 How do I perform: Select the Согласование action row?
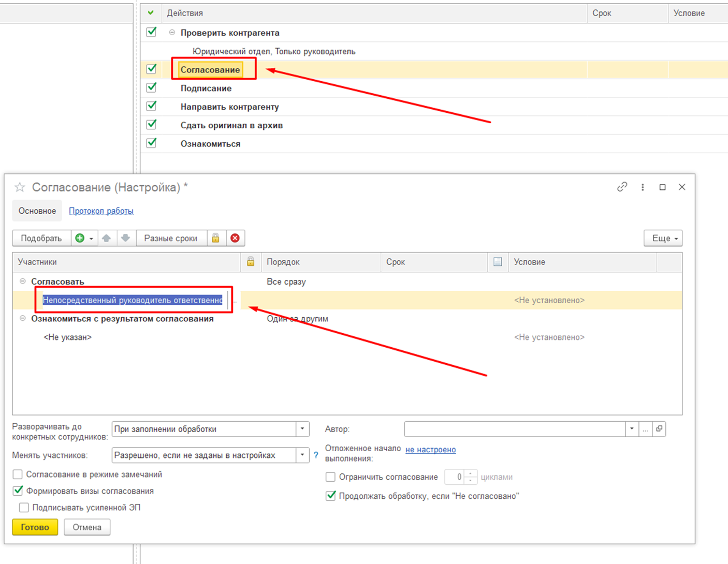[434, 69]
